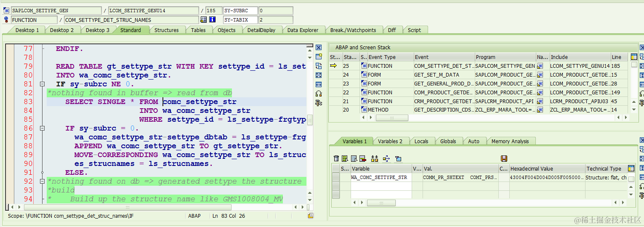This screenshot has height=227, width=644.
Task: Maximize the source editor horizontally
Action: [319, 84]
